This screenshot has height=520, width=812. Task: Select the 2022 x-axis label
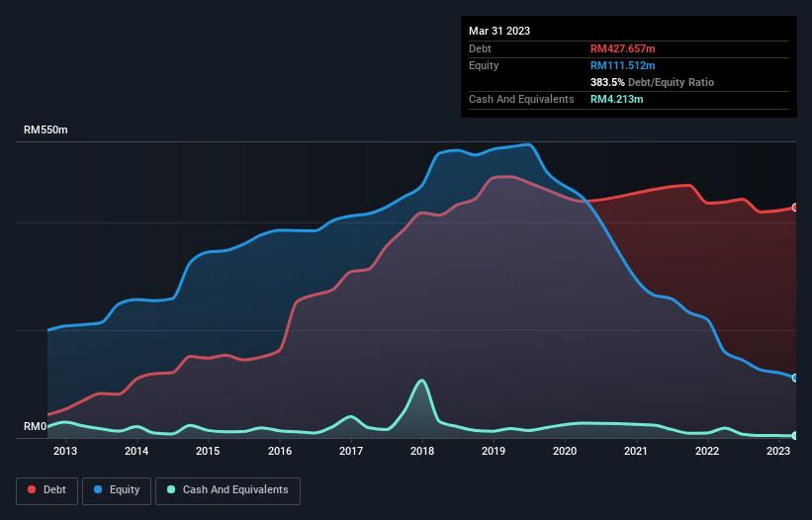[707, 451]
